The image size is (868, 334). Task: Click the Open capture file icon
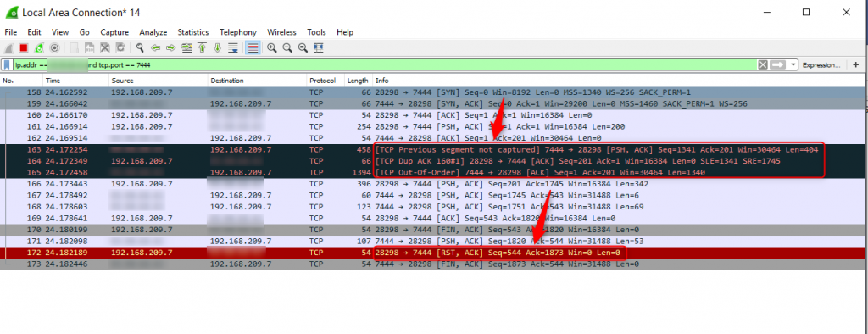tap(75, 48)
